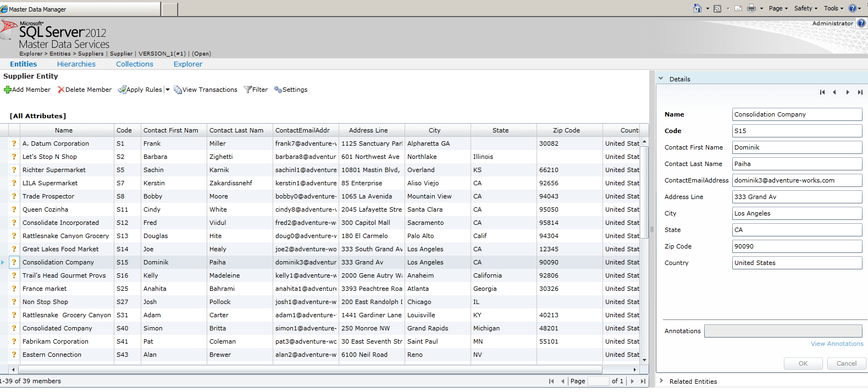
Task: Click the ContactEmailAddress input field
Action: point(797,180)
